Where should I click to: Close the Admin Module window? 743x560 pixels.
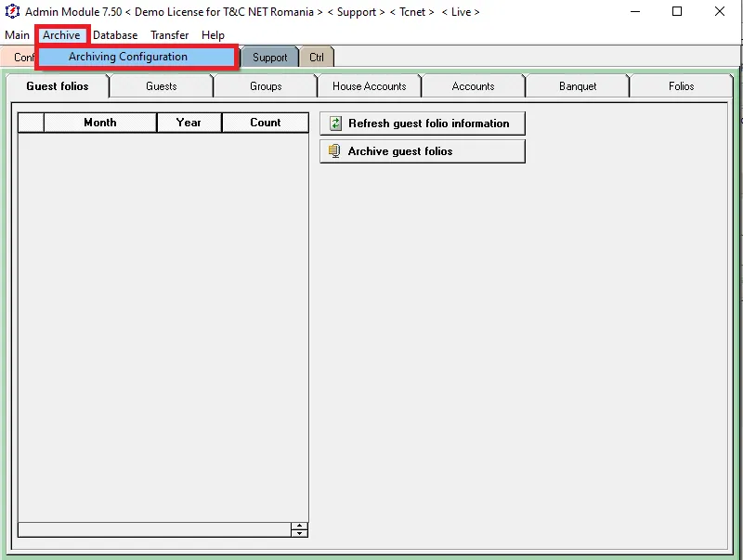click(719, 11)
